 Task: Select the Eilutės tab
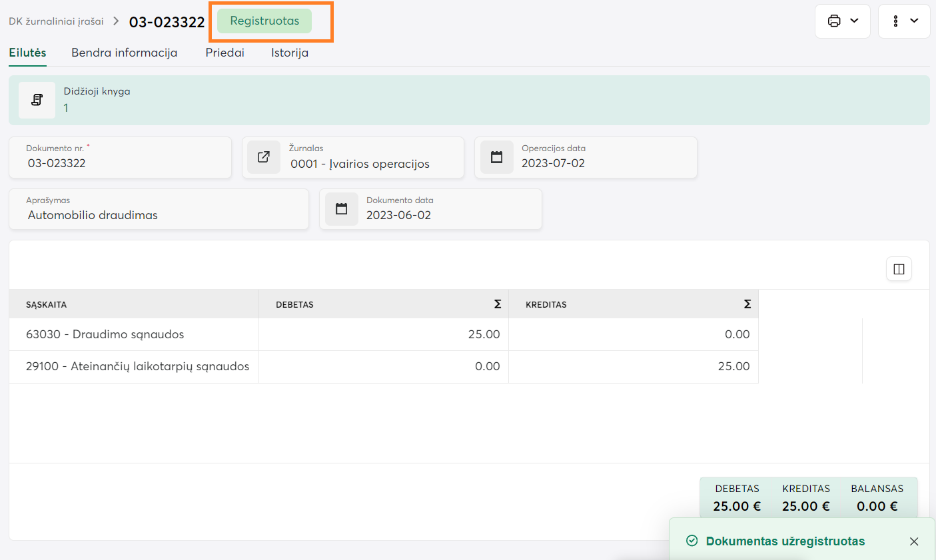[x=27, y=53]
